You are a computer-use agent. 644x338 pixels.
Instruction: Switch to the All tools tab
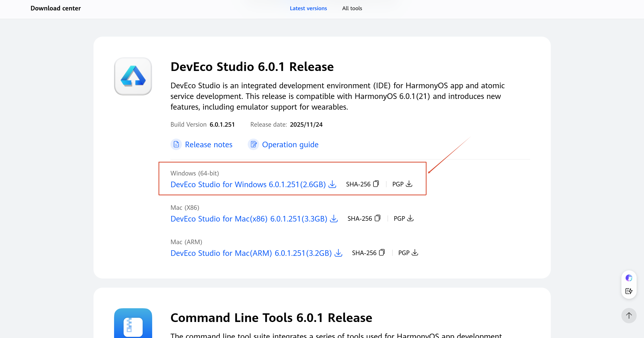tap(352, 8)
